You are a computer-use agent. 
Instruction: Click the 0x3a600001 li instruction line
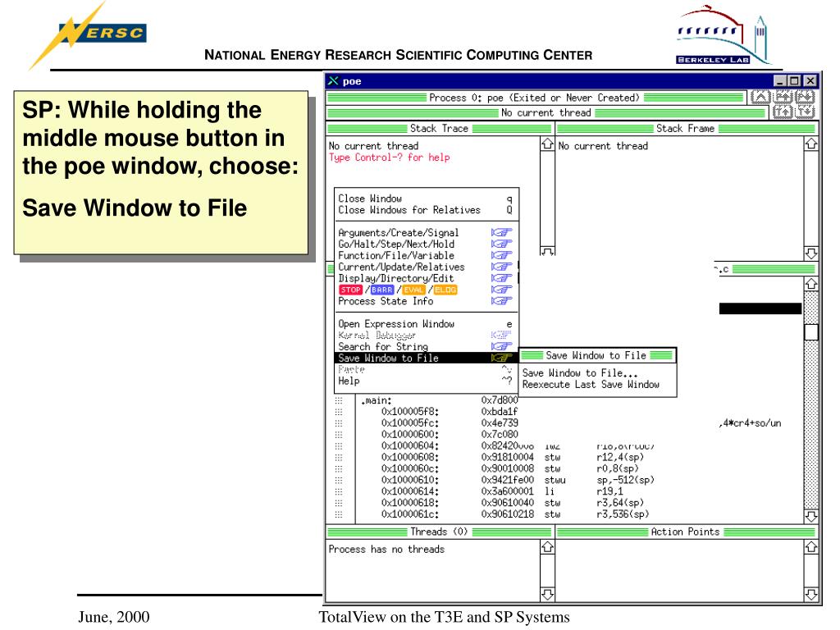click(x=502, y=491)
